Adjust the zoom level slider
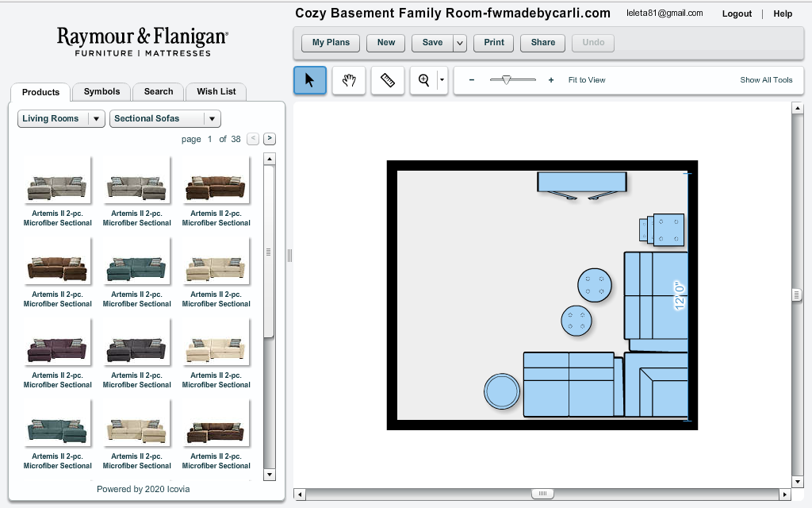 [507, 79]
